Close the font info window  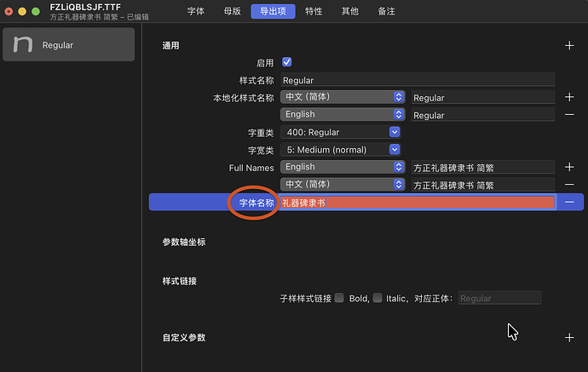pyautogui.click(x=9, y=11)
